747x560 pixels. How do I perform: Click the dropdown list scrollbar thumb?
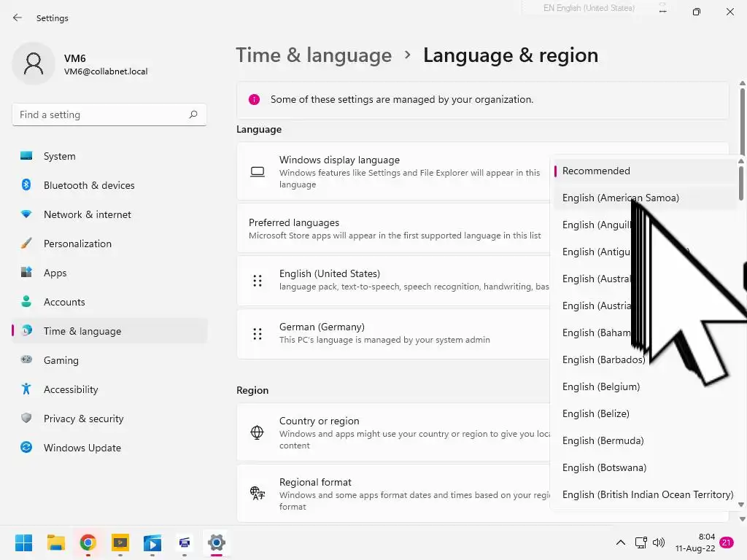[x=741, y=182]
